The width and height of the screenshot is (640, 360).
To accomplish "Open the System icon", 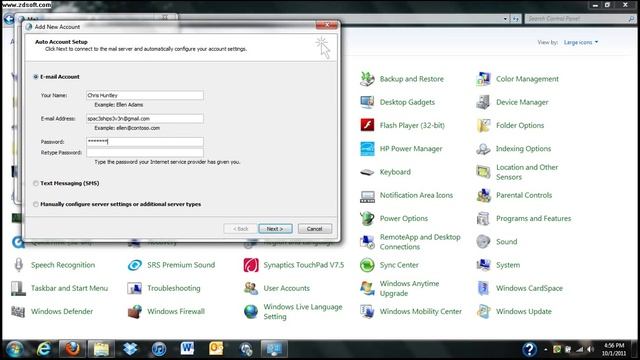I will click(x=483, y=265).
